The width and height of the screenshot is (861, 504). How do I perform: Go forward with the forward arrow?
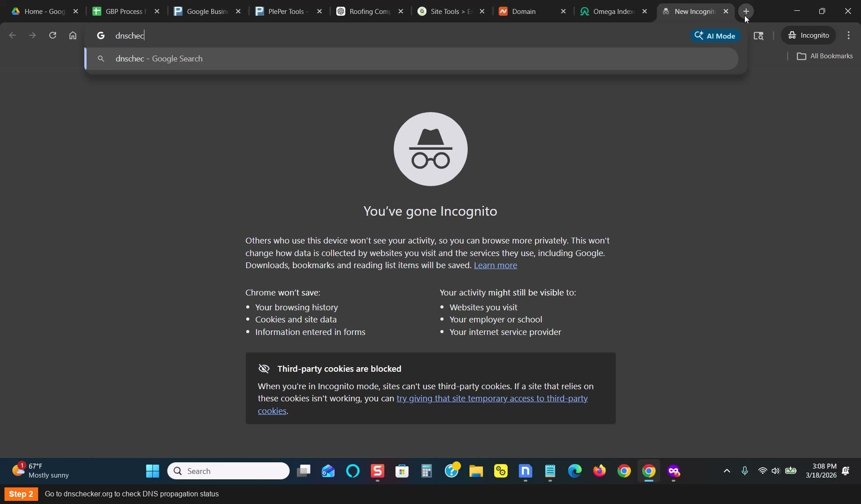point(32,35)
